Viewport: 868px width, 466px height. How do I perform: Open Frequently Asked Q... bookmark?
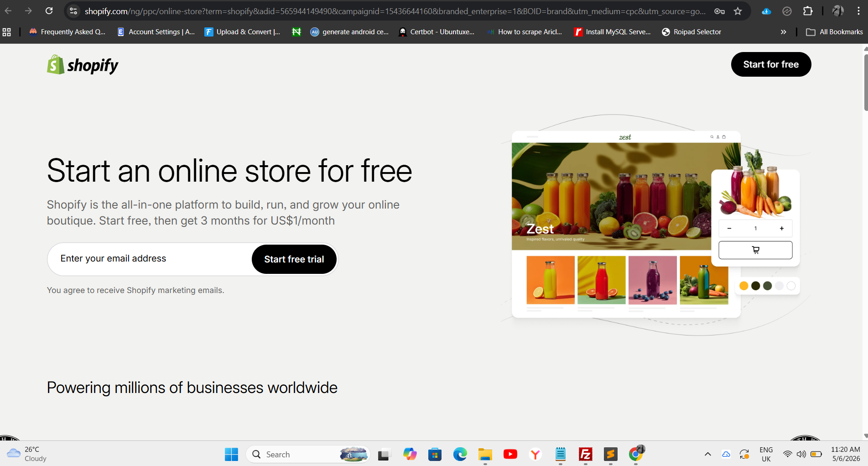(x=67, y=32)
